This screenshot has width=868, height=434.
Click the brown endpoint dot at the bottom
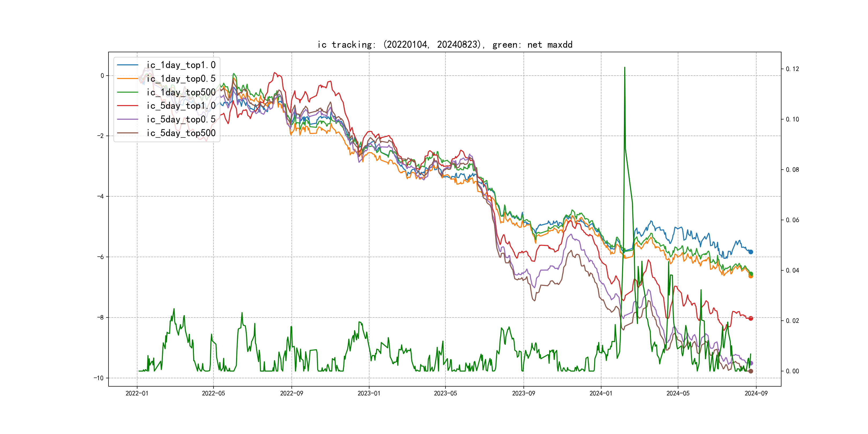pyautogui.click(x=750, y=371)
